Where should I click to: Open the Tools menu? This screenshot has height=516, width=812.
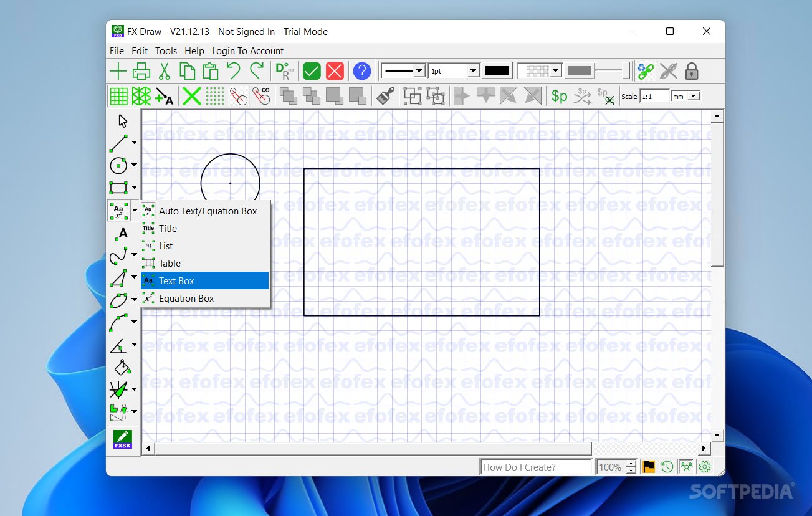click(166, 51)
